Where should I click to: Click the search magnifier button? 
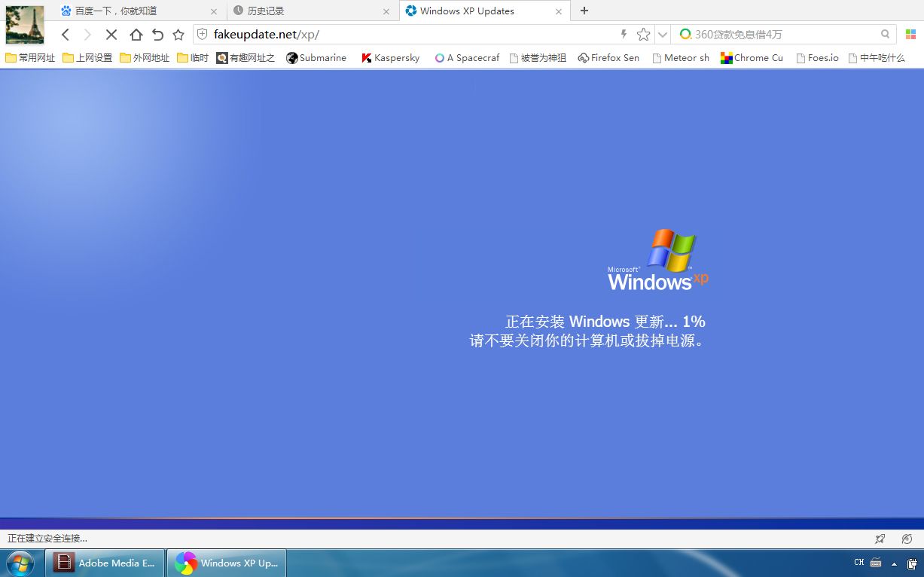coord(885,34)
